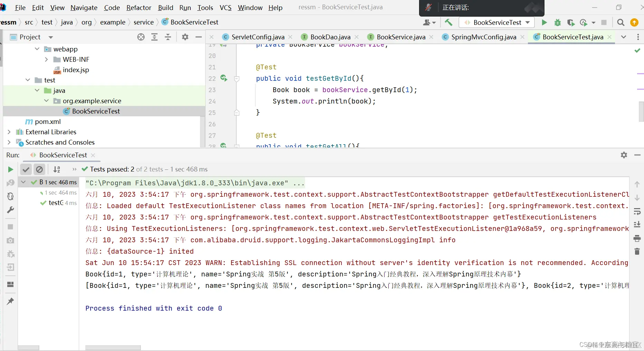Expand External Libraries node
The image size is (644, 351).
coord(9,132)
